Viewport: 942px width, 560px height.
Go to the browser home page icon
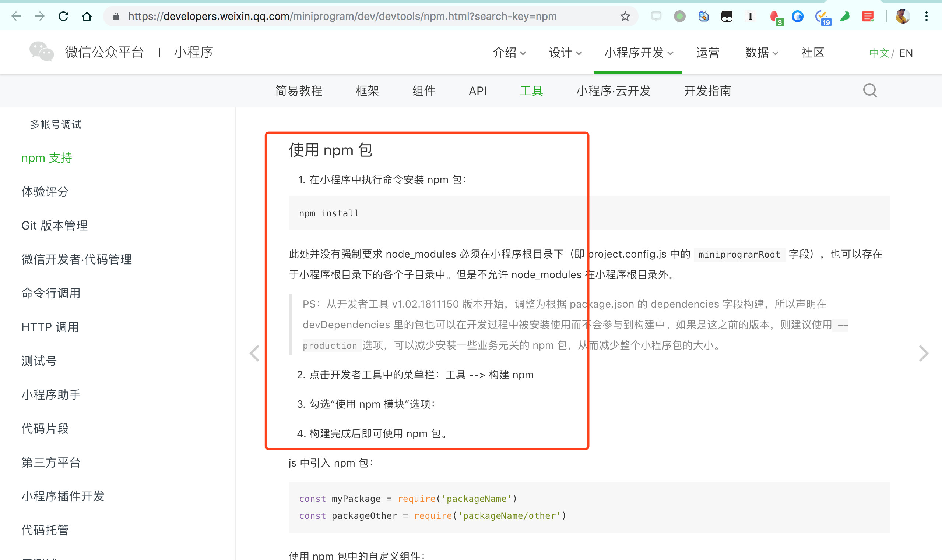87,16
